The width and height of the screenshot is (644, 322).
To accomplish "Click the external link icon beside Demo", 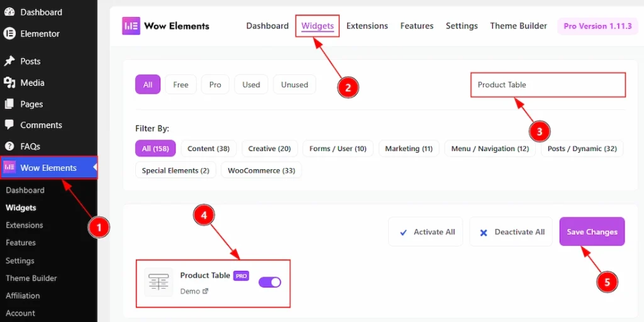I will point(206,291).
